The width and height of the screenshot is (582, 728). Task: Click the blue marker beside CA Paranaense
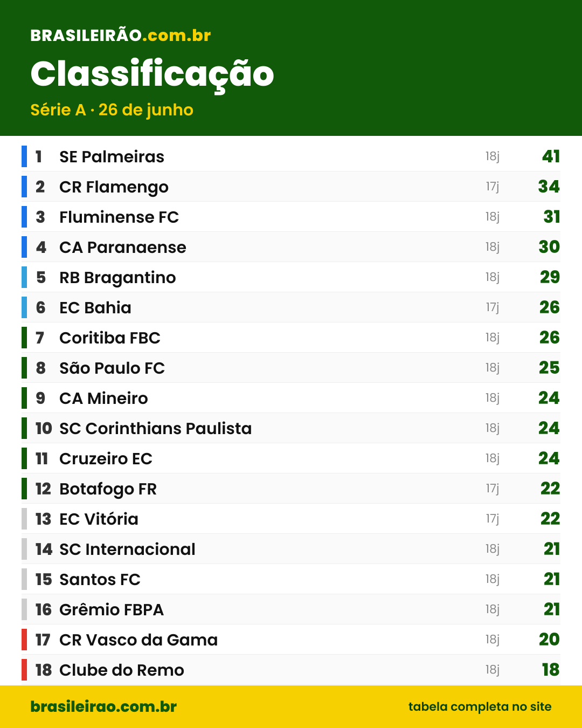click(x=24, y=247)
